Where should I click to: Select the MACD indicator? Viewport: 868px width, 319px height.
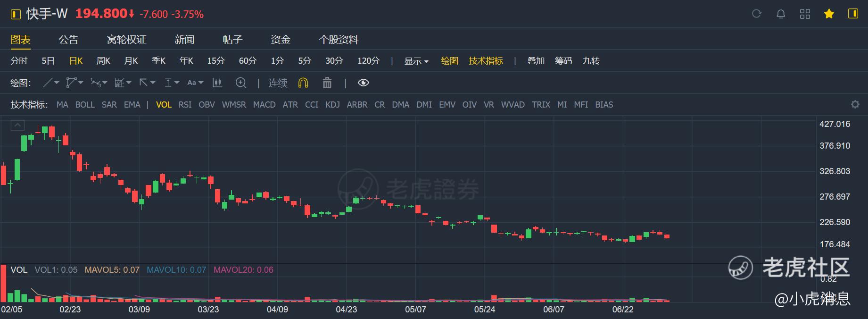(x=264, y=105)
